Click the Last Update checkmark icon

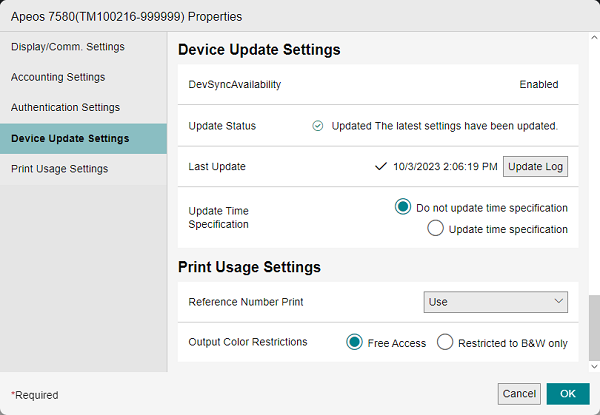(x=381, y=166)
